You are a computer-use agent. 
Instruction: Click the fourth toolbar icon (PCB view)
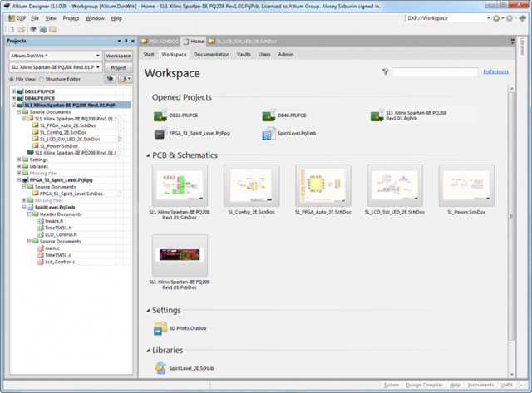pyautogui.click(x=43, y=30)
